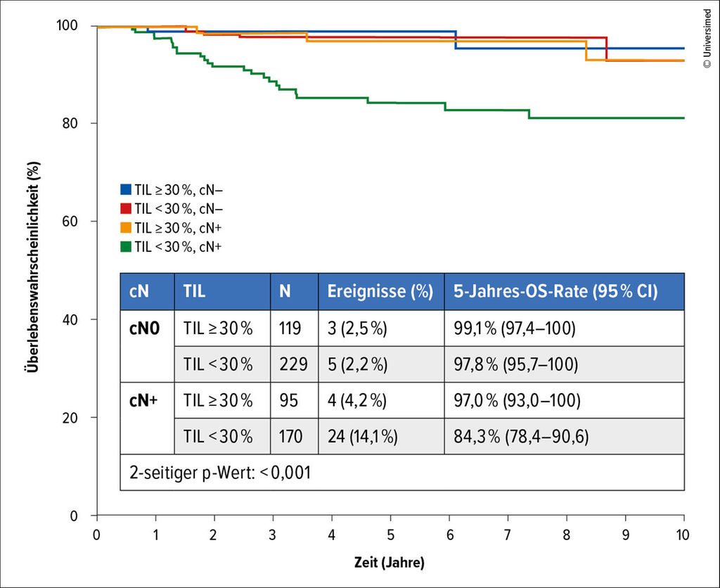Click the '24 (14,1%)' events cell
720x588 pixels.
pyautogui.click(x=363, y=437)
